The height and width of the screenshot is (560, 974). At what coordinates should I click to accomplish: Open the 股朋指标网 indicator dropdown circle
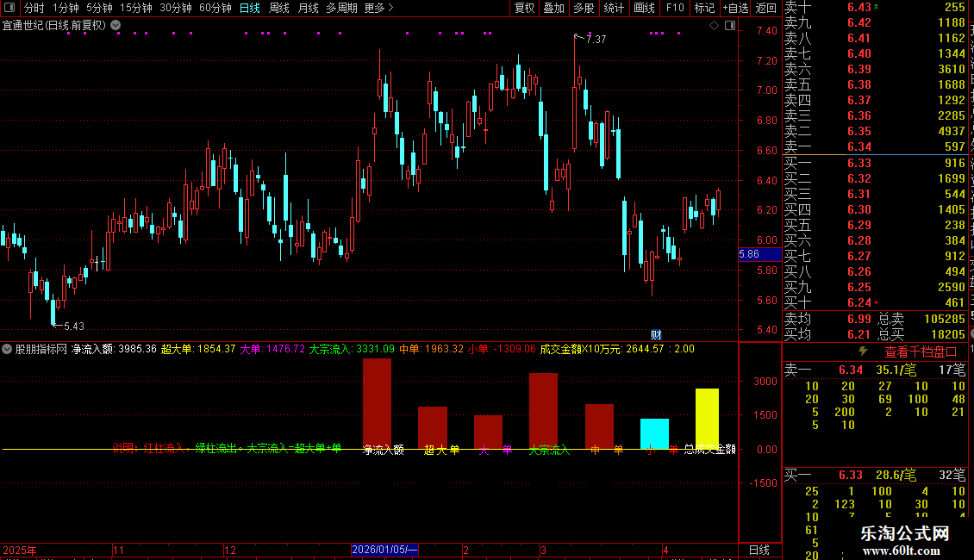point(7,349)
